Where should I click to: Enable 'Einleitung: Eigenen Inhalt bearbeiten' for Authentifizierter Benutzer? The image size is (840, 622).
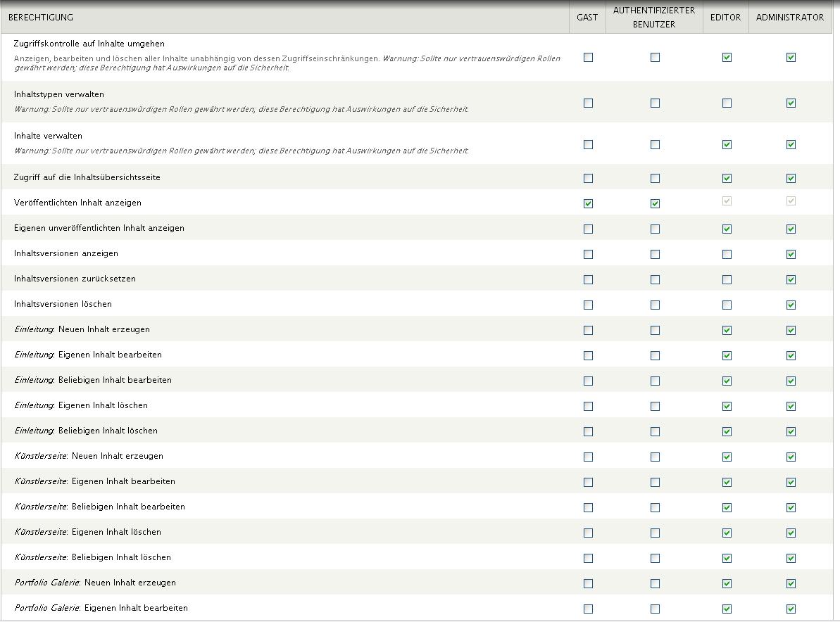(655, 356)
